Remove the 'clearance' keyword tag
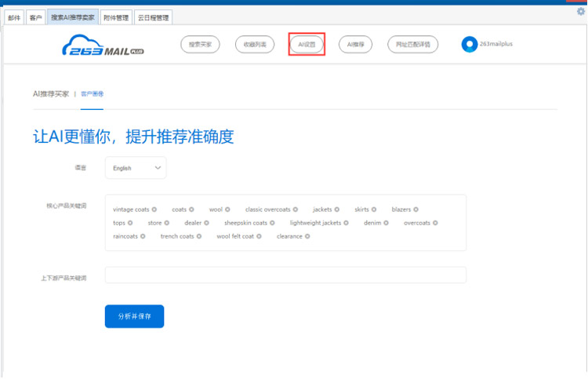Screen dimensions: 588x379 click(307, 236)
